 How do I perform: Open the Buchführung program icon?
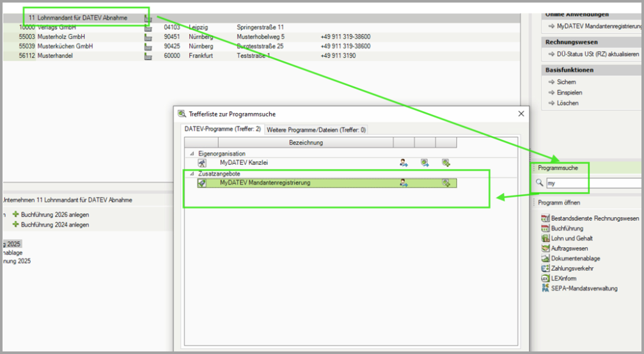545,228
